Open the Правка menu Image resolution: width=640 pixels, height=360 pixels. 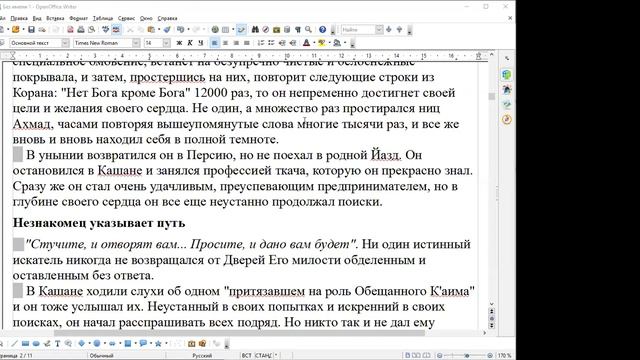(19, 18)
